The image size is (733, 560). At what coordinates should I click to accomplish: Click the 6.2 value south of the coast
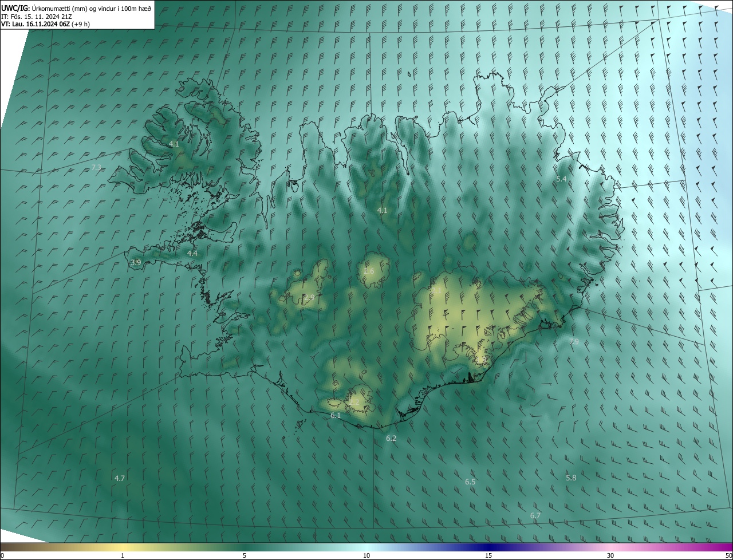[x=391, y=438]
